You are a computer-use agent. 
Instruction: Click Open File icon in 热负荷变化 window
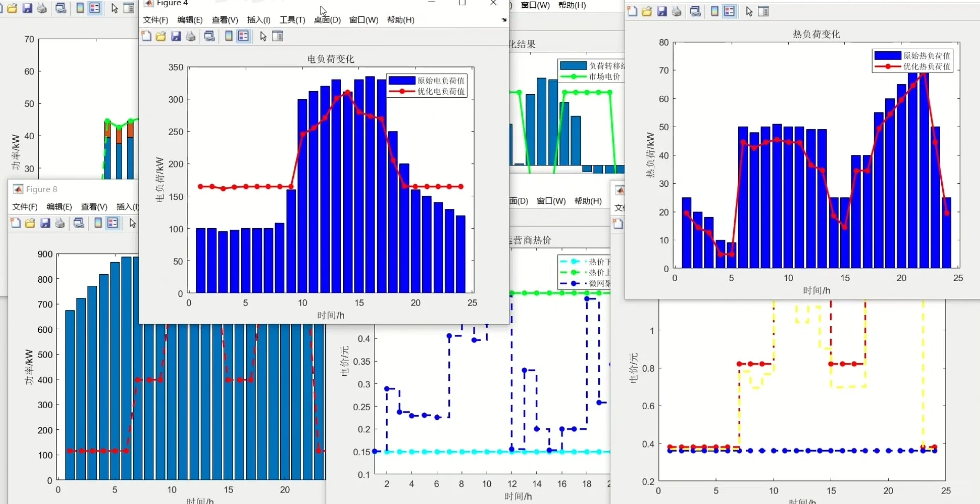(x=647, y=12)
